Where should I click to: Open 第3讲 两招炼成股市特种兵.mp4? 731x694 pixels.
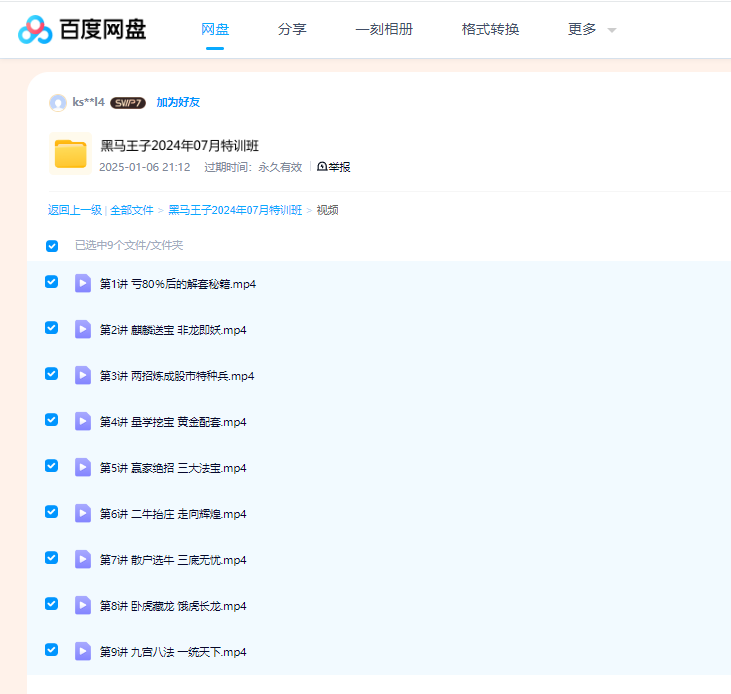tap(177, 376)
